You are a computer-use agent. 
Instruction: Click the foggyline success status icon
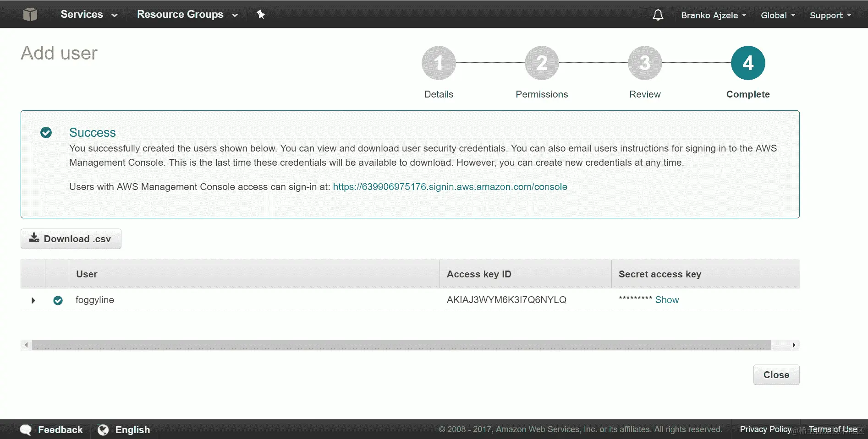point(58,300)
